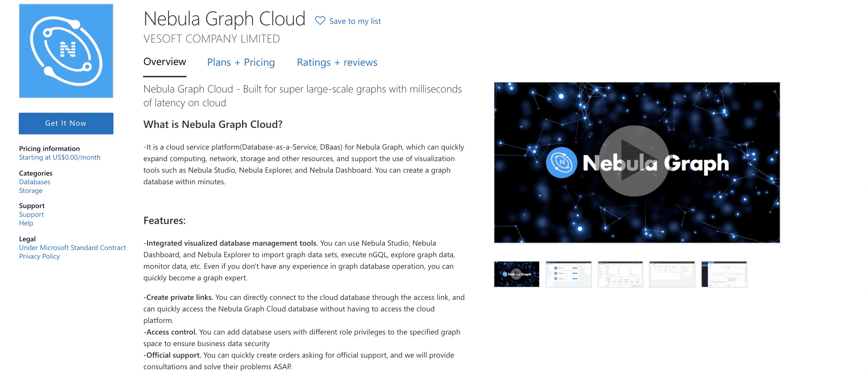The image size is (868, 388).
Task: Select the Overview tab
Action: coord(165,61)
